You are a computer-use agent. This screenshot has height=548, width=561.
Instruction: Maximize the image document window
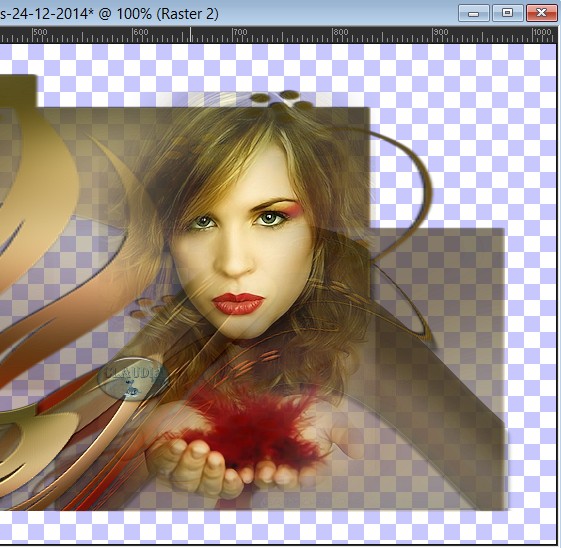click(x=507, y=13)
